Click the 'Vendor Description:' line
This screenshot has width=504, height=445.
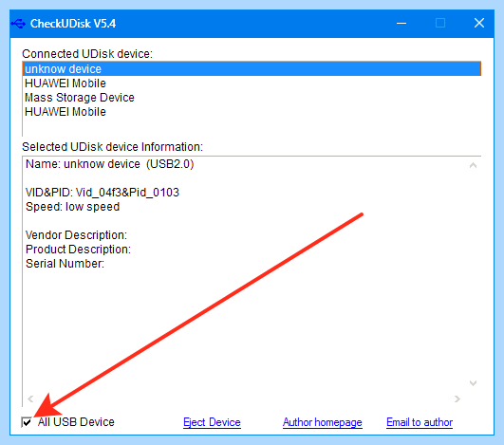point(76,235)
